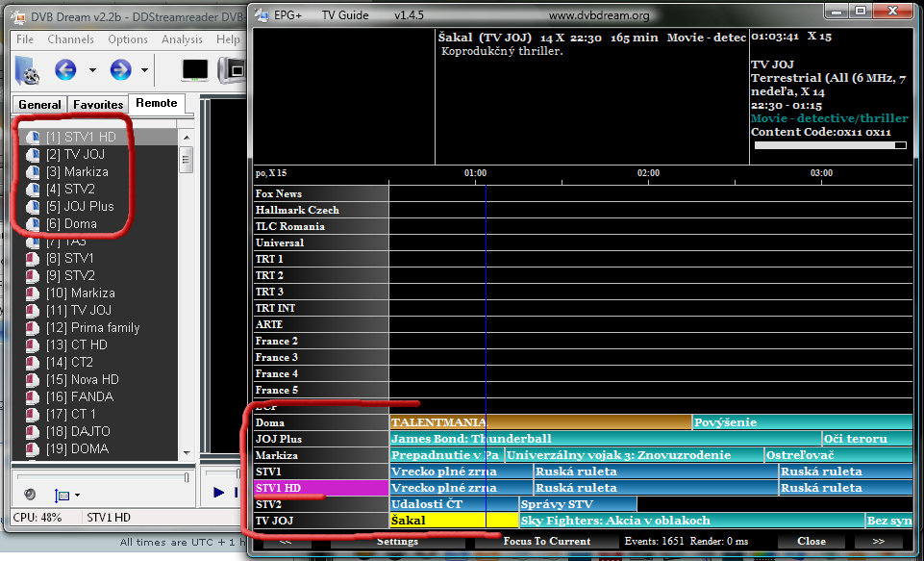
Task: Switch to the Remote tab
Action: click(156, 103)
